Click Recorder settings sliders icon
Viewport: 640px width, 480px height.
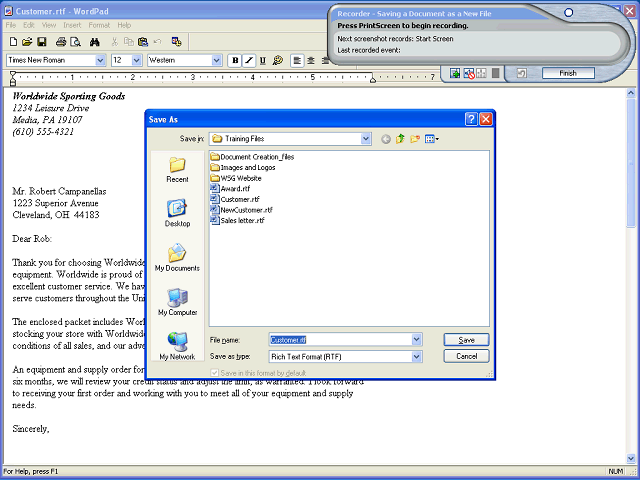coord(482,73)
